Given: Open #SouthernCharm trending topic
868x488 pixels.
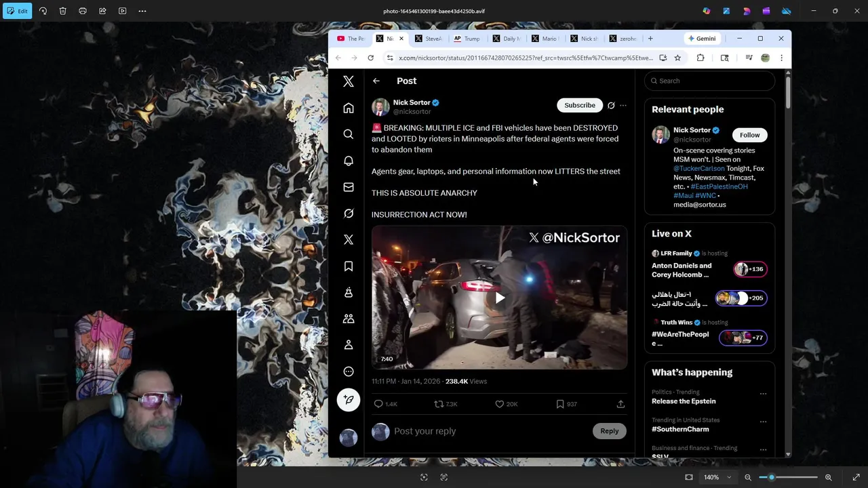Looking at the screenshot, I should pos(680,429).
